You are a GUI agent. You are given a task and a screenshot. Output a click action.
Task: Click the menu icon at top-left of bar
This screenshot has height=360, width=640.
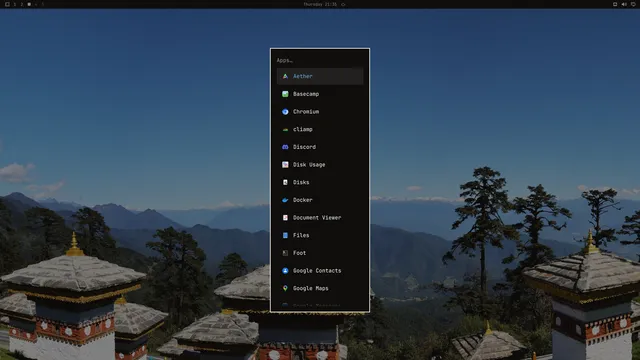click(7, 4)
